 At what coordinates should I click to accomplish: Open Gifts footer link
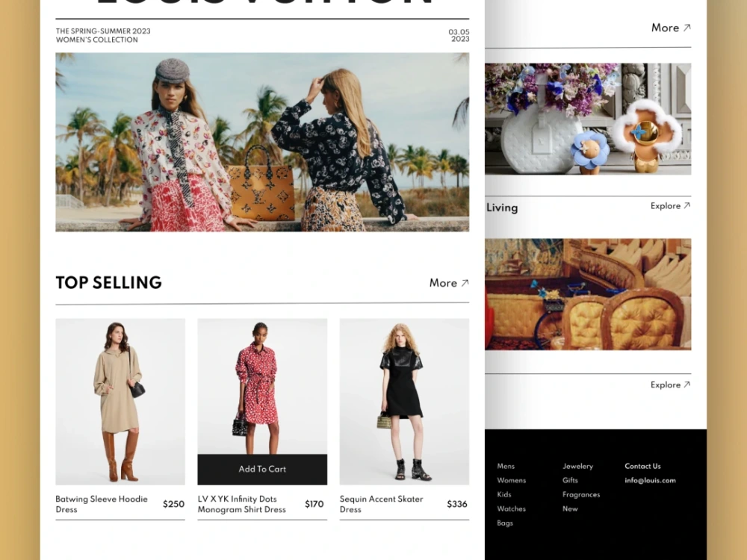pos(570,480)
